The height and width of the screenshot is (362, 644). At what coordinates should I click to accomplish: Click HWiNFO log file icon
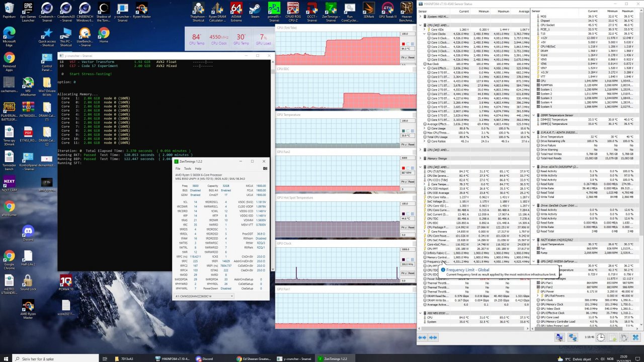[611, 338]
